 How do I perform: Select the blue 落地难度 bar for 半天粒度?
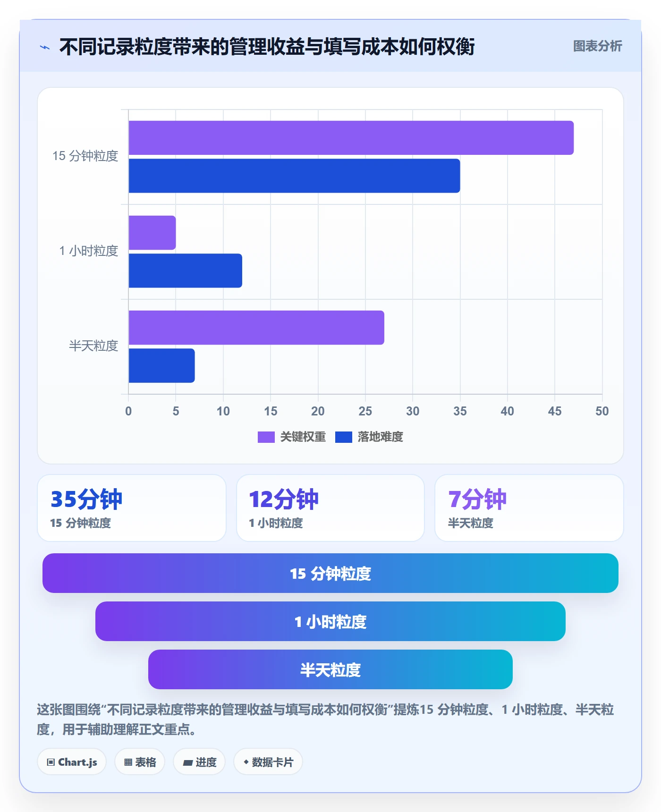click(x=161, y=365)
